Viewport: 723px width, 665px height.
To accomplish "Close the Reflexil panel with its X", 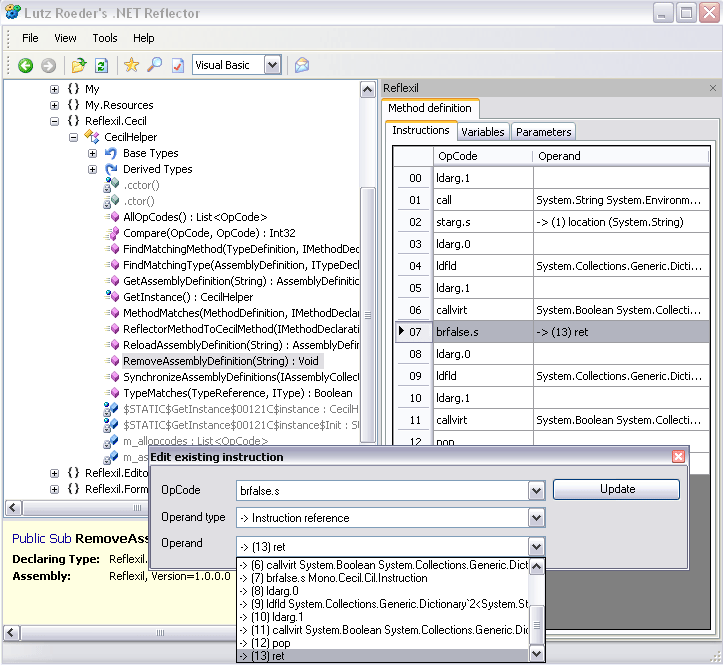I will pyautogui.click(x=713, y=88).
